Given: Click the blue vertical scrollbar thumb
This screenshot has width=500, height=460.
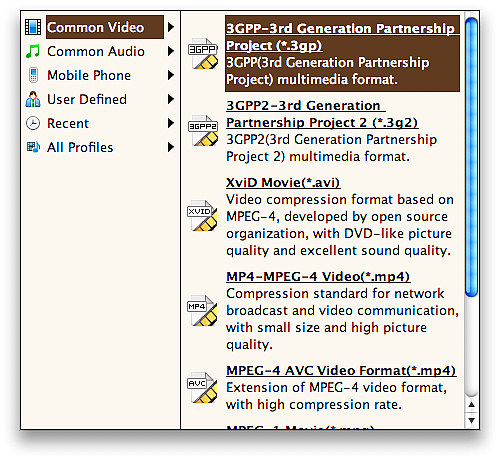Looking at the screenshot, I should tap(471, 157).
